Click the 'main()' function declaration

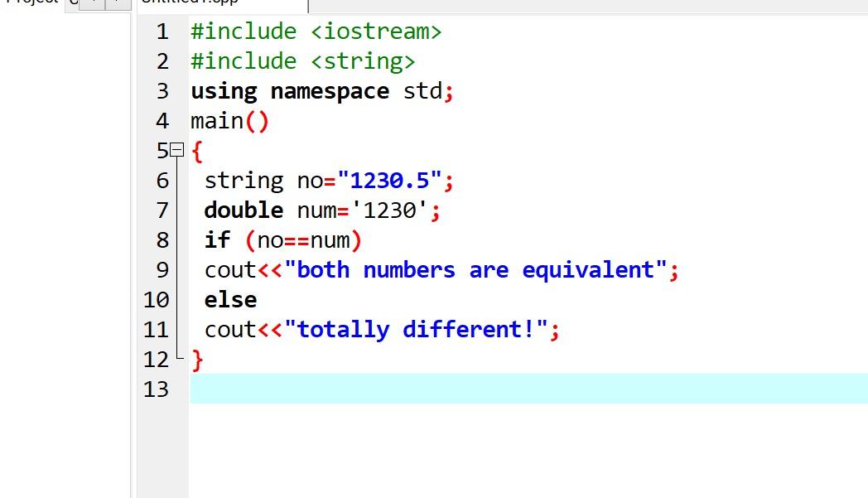(x=229, y=121)
